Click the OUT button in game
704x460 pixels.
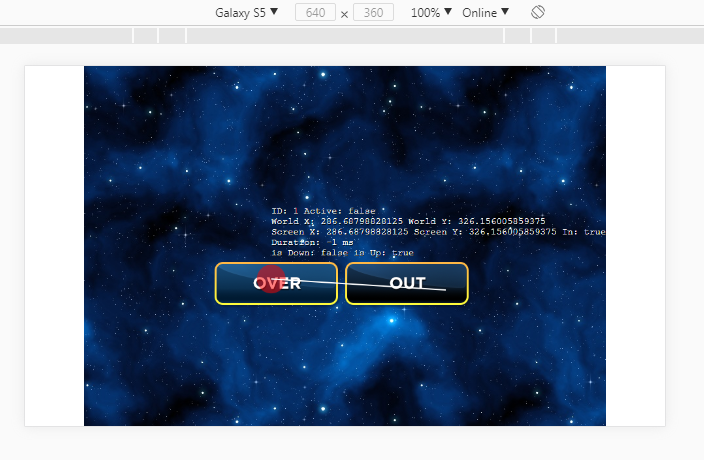[x=407, y=284]
